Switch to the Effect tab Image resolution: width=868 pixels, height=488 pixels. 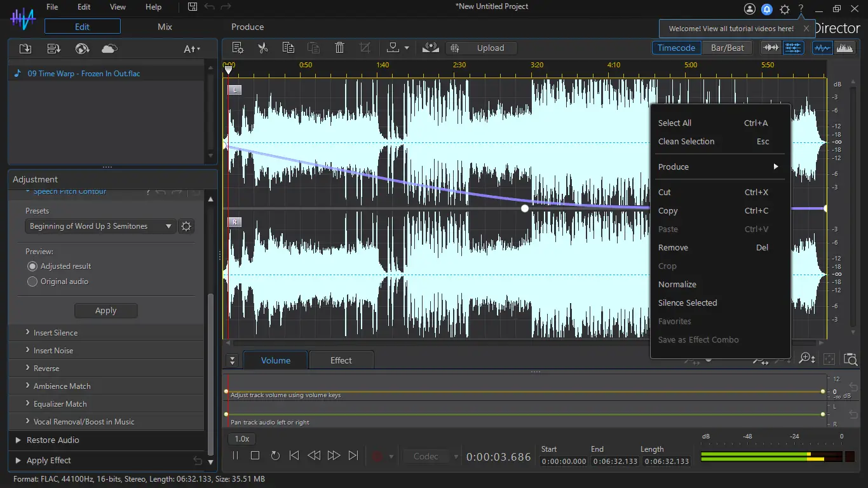[341, 360]
